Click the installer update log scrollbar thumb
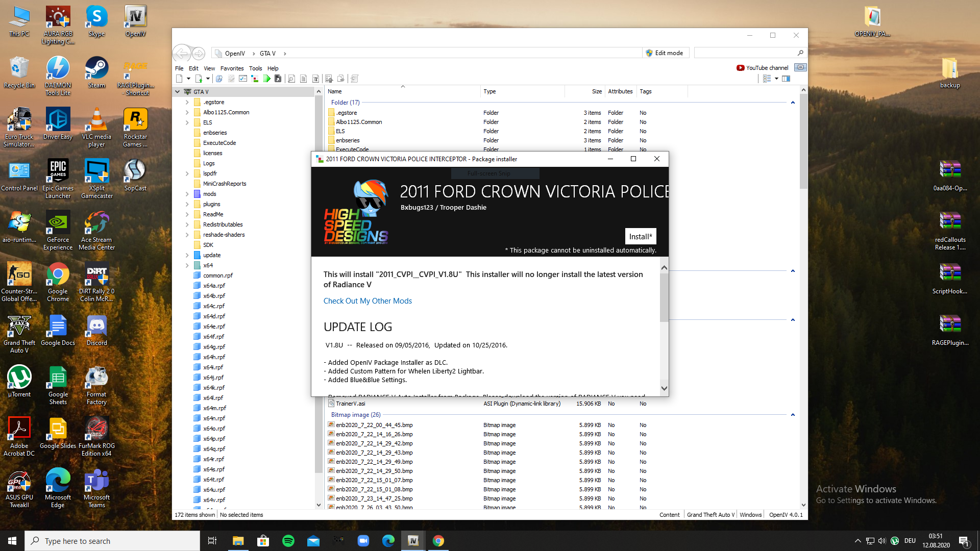The image size is (980, 551). click(664, 297)
